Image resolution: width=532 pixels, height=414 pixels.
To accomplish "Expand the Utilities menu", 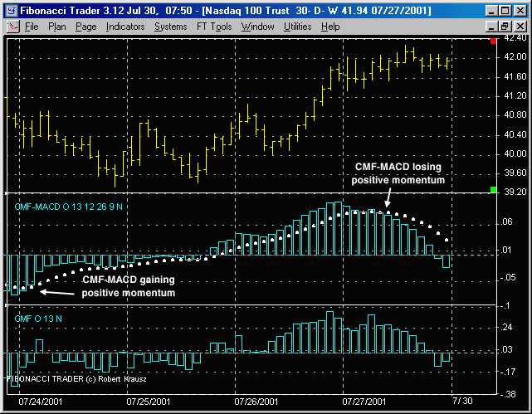I will click(x=298, y=27).
